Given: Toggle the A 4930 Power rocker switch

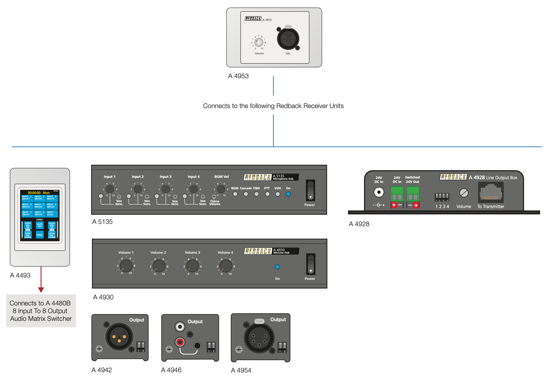Looking at the screenshot, I should coord(311,264).
